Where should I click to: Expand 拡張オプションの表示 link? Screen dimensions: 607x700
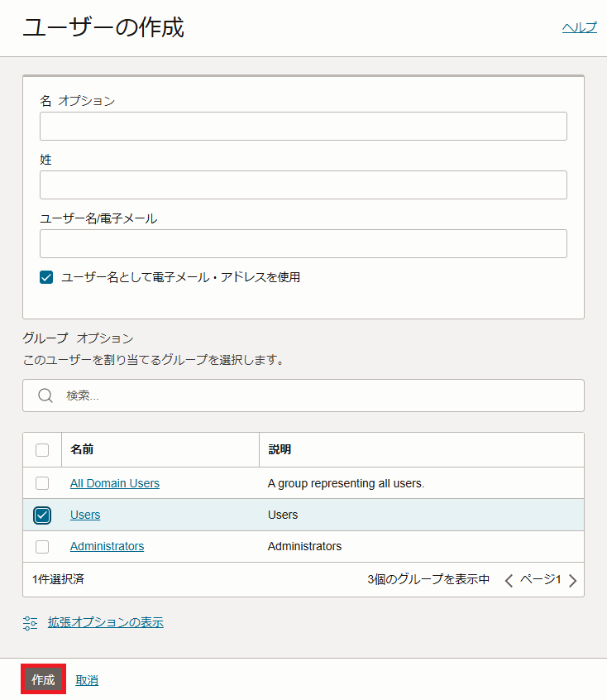click(x=106, y=622)
